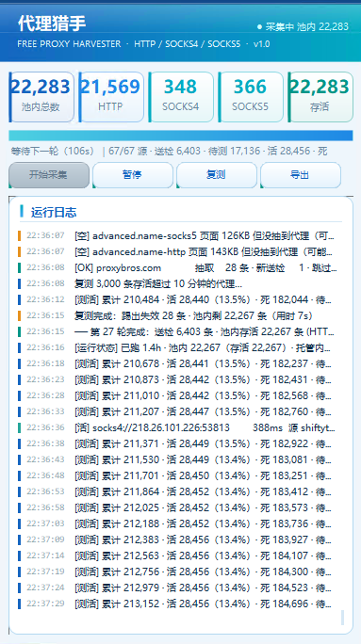The image size is (361, 644).
Task: Select the SOCKS4 348 stat card
Action: point(181,97)
